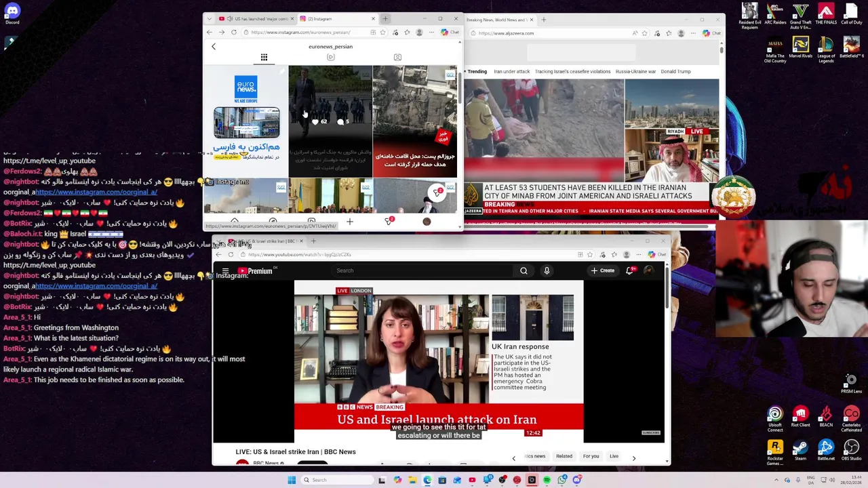
Task: Open YouTube notifications bell
Action: point(630,270)
